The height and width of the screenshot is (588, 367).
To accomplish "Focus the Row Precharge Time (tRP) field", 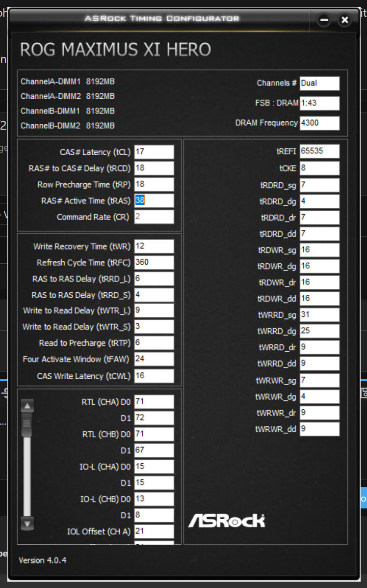I will (154, 184).
